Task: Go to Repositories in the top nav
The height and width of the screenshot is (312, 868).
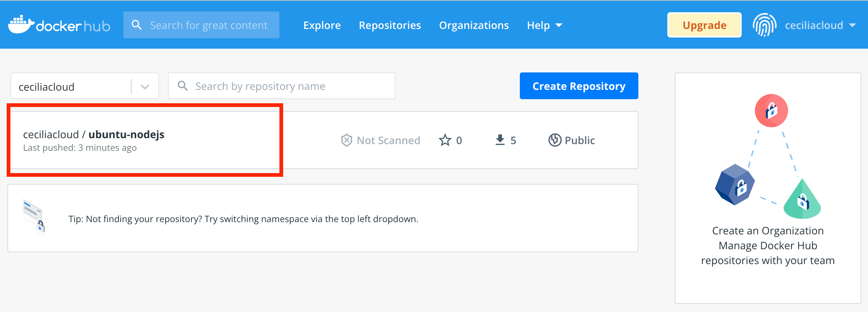Action: [x=390, y=25]
